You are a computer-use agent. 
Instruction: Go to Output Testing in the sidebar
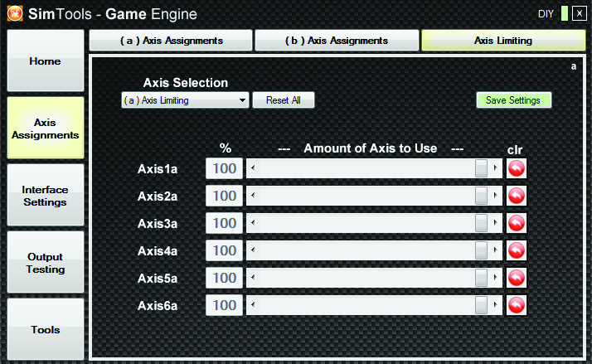(x=46, y=262)
